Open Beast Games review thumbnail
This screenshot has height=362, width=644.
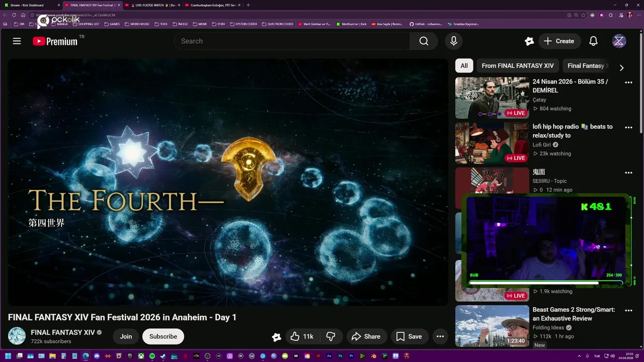click(492, 326)
